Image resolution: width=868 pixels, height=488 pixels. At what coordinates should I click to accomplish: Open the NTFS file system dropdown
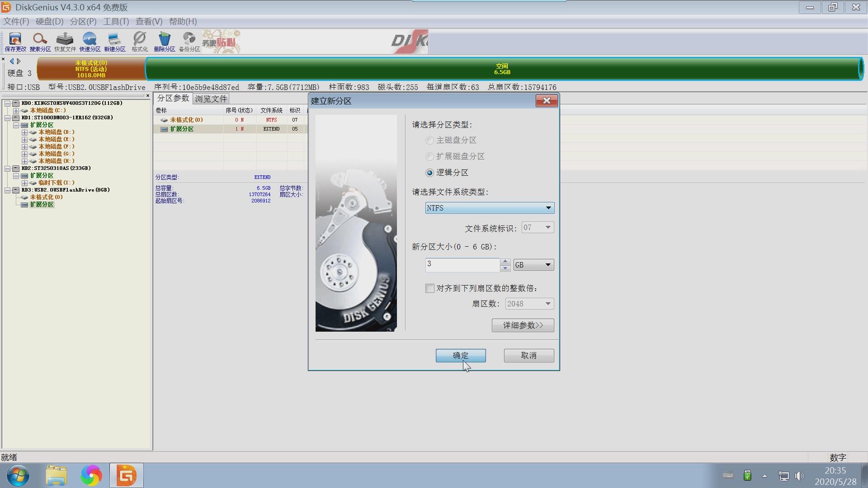click(548, 208)
